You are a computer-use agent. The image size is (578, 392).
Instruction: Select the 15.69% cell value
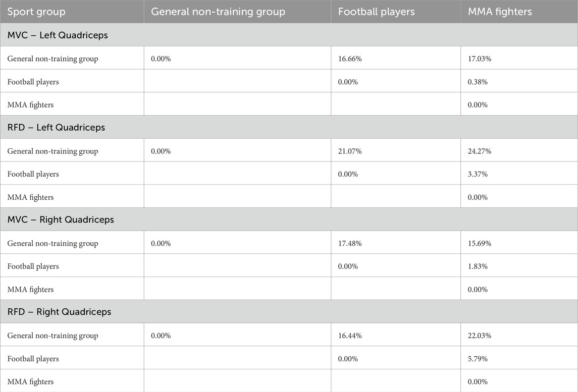coord(479,243)
